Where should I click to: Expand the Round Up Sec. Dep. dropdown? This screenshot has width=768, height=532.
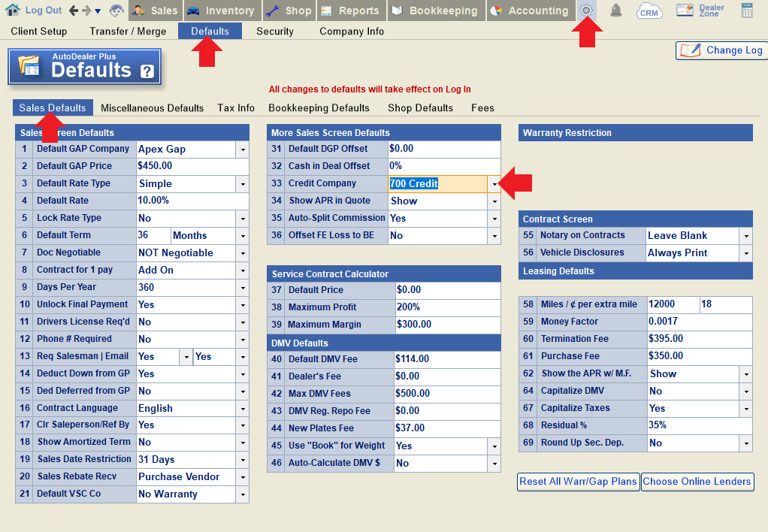coord(746,443)
